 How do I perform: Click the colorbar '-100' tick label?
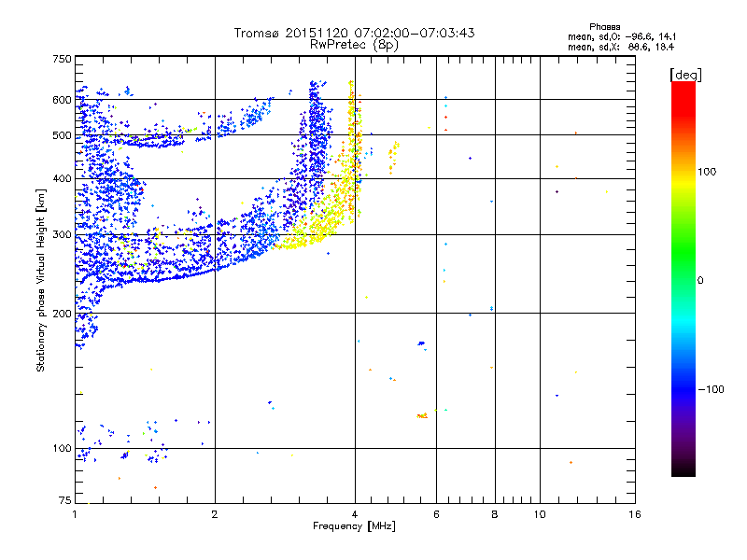pyautogui.click(x=711, y=389)
